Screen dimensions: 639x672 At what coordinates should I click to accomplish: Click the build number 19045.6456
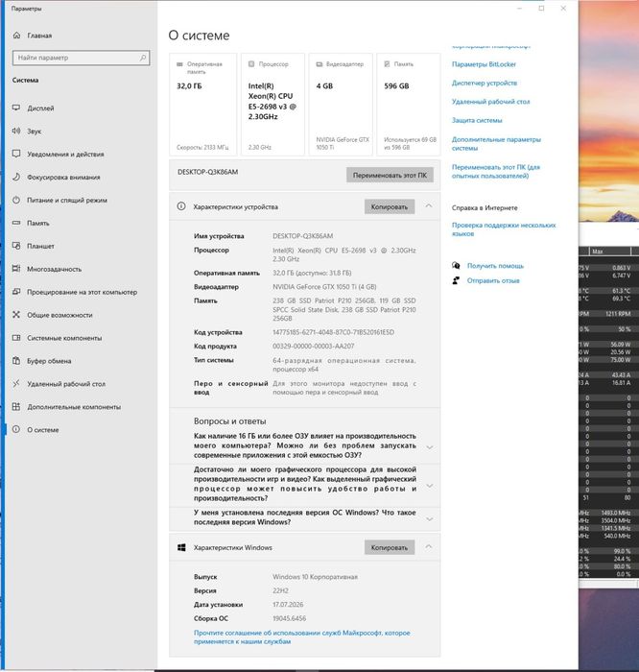pyautogui.click(x=290, y=618)
